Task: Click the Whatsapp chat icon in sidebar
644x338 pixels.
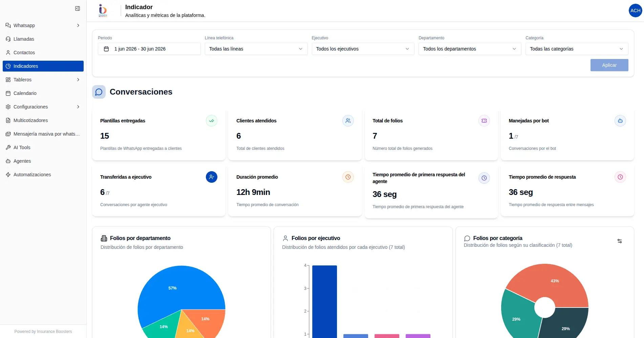Action: 8,25
